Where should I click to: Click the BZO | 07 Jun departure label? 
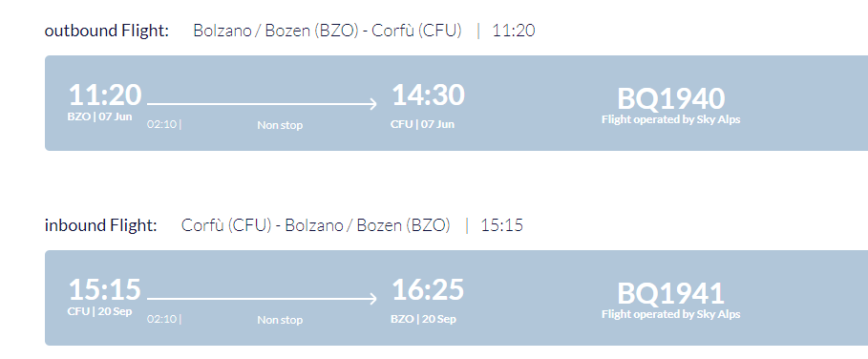coord(99,116)
